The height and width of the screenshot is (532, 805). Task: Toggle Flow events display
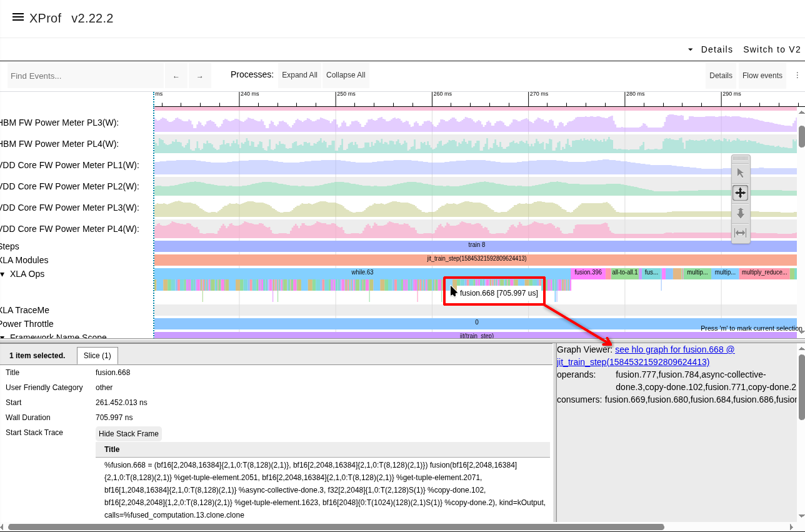click(x=762, y=75)
